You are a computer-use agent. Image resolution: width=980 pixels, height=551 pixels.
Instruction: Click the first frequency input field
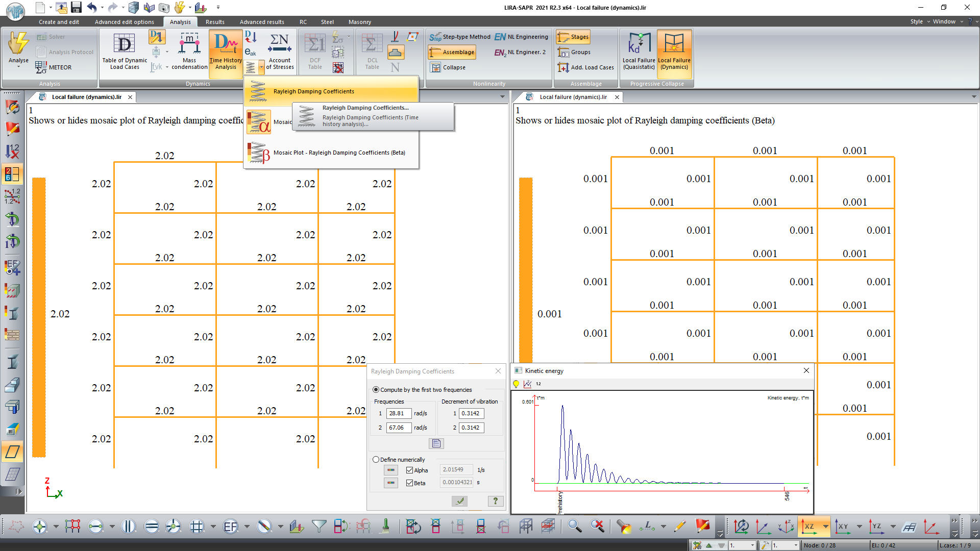tap(399, 413)
